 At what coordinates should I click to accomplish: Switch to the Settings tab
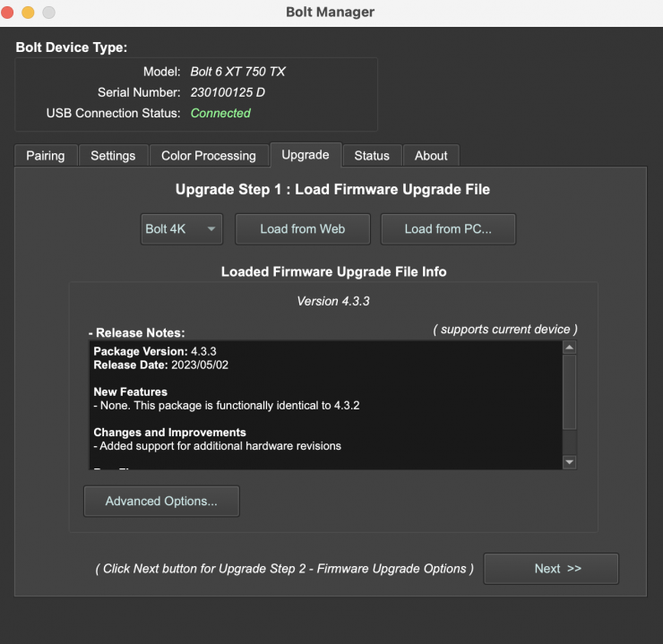click(x=113, y=156)
